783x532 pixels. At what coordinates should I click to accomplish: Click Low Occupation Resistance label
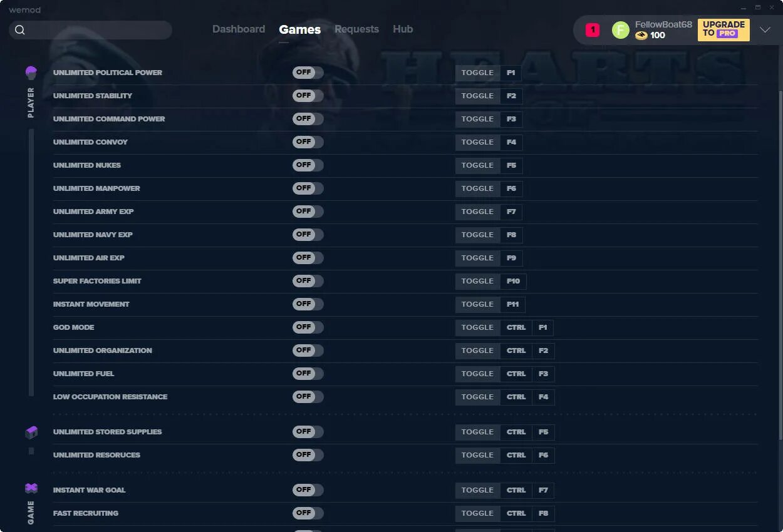click(110, 397)
